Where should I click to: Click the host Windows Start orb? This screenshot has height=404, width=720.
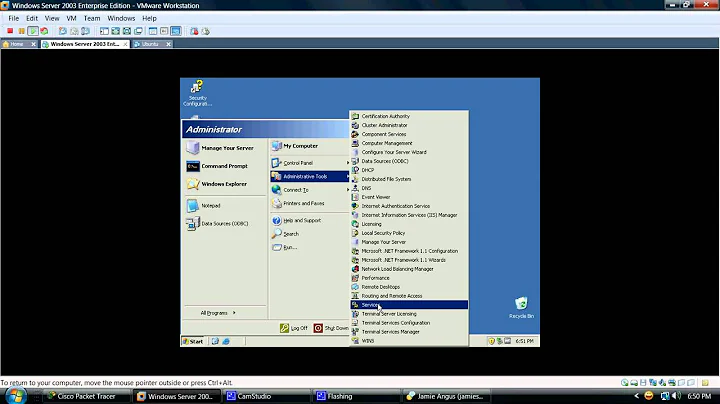[x=16, y=396]
